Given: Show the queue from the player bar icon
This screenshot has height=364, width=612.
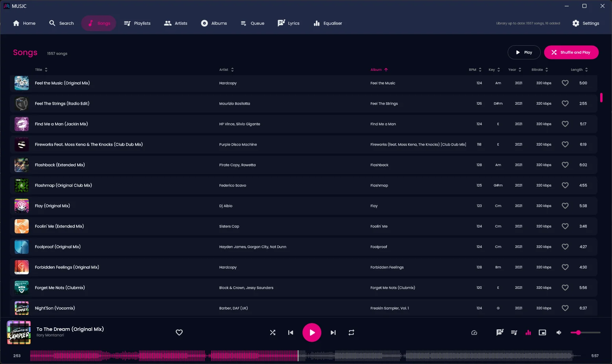Looking at the screenshot, I should point(514,333).
